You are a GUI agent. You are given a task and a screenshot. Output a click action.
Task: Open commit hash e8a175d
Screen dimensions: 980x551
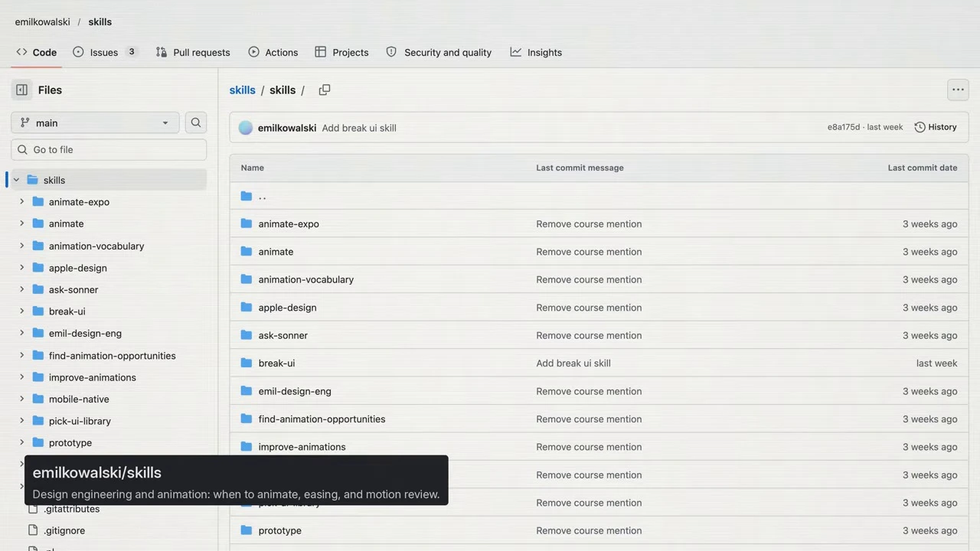[844, 127]
